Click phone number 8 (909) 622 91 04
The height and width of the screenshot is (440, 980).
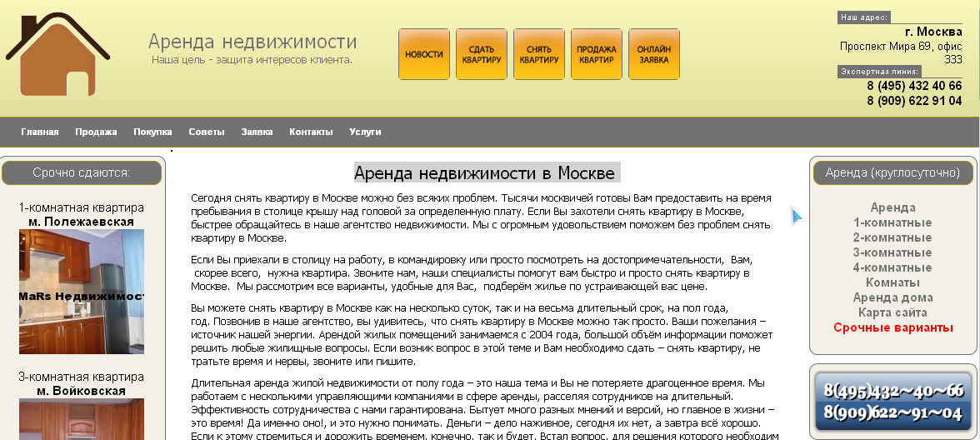914,101
